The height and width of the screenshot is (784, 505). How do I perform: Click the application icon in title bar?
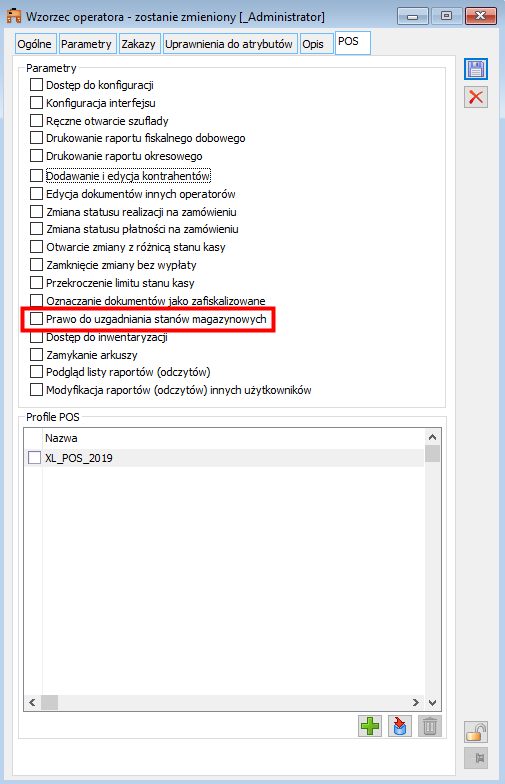pyautogui.click(x=14, y=16)
